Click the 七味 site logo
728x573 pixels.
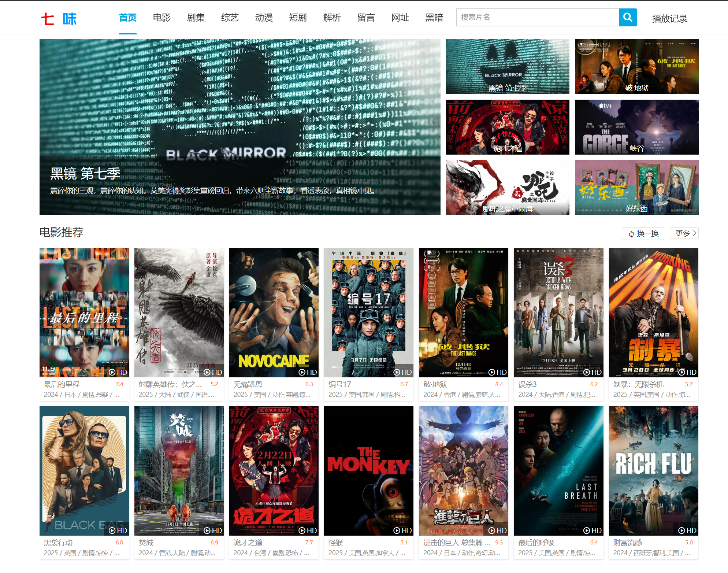pos(59,19)
